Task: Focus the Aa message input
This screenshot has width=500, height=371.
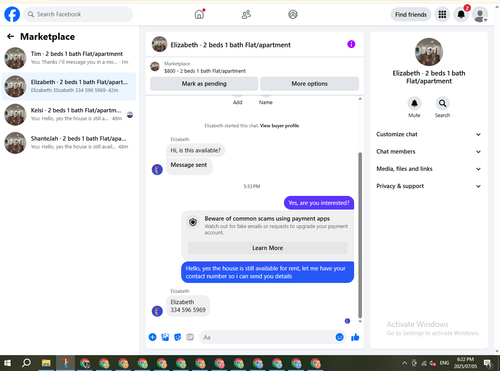Action: pyautogui.click(x=267, y=337)
